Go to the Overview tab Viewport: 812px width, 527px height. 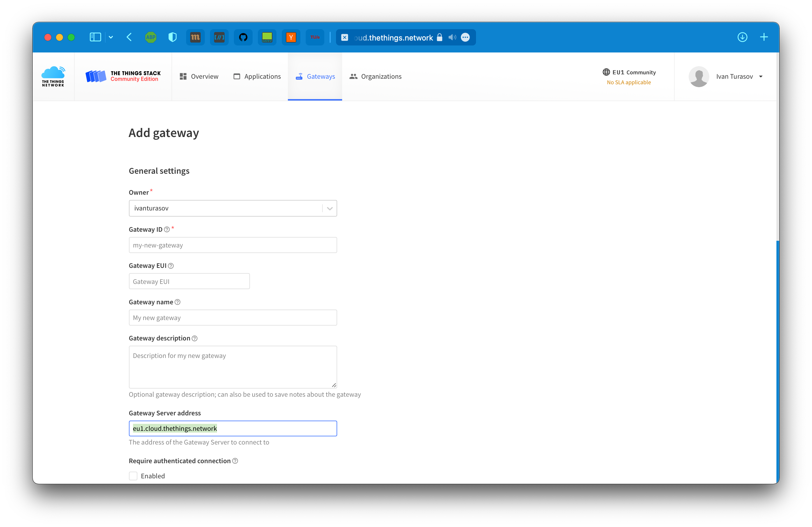coord(199,76)
